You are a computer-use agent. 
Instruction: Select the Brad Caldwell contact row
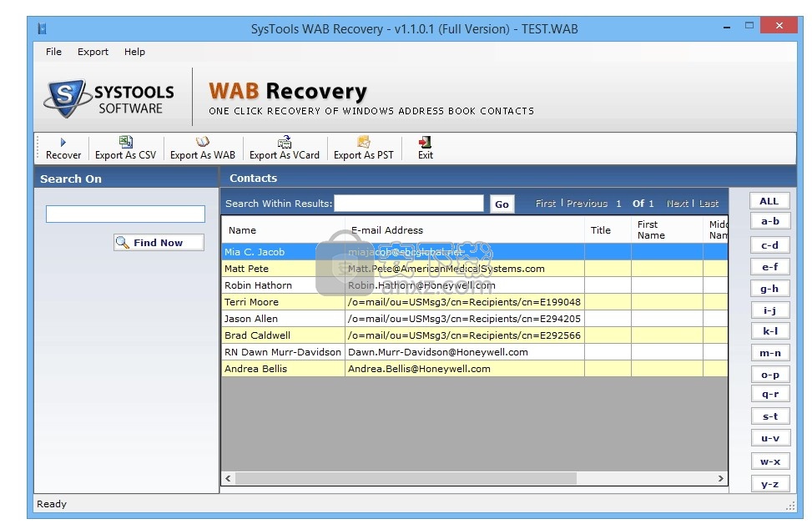(474, 335)
